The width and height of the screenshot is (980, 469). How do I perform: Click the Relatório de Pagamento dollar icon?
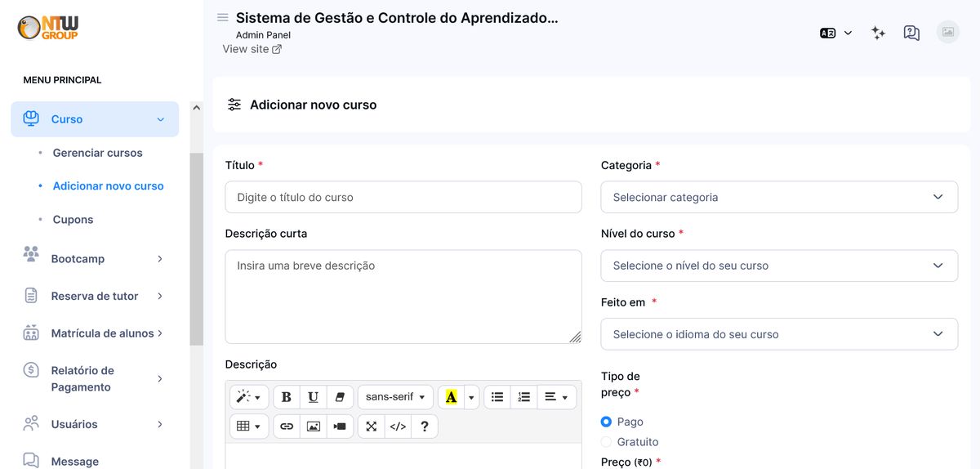point(31,370)
